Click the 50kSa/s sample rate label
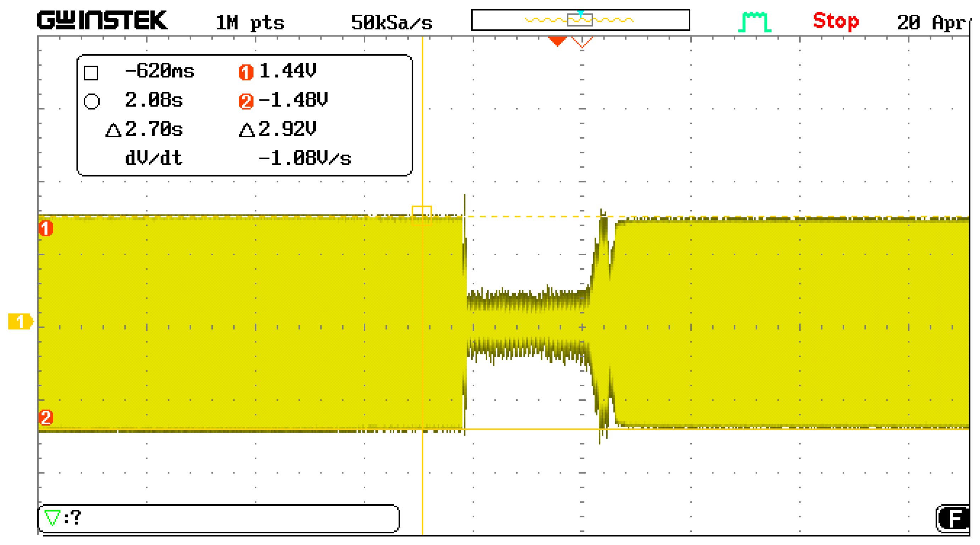Screen dimensions: 980x545 pos(391,23)
